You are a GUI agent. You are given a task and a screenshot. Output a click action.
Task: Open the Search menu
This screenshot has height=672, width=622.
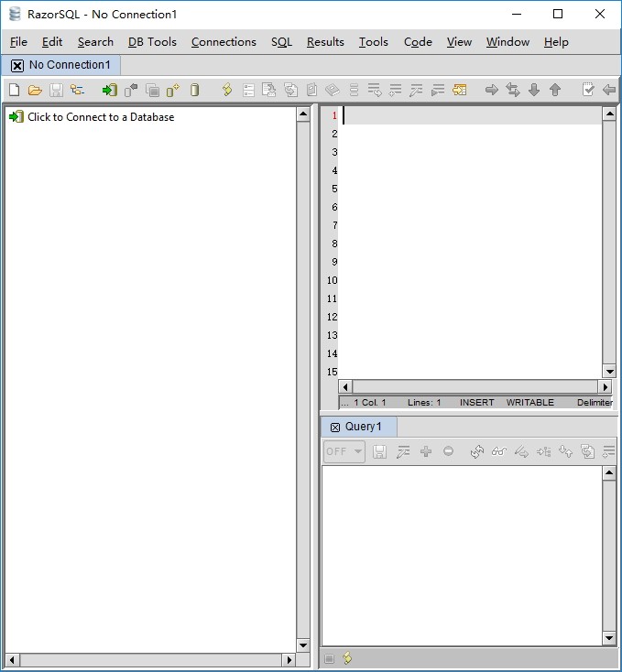(x=95, y=42)
